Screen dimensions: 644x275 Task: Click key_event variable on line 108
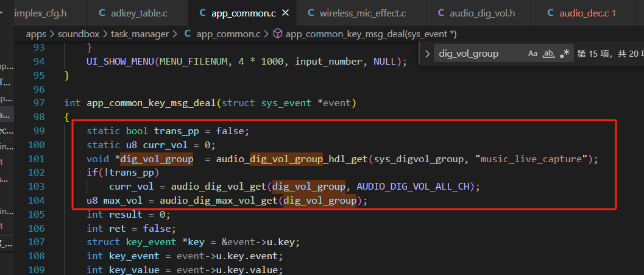point(134,256)
